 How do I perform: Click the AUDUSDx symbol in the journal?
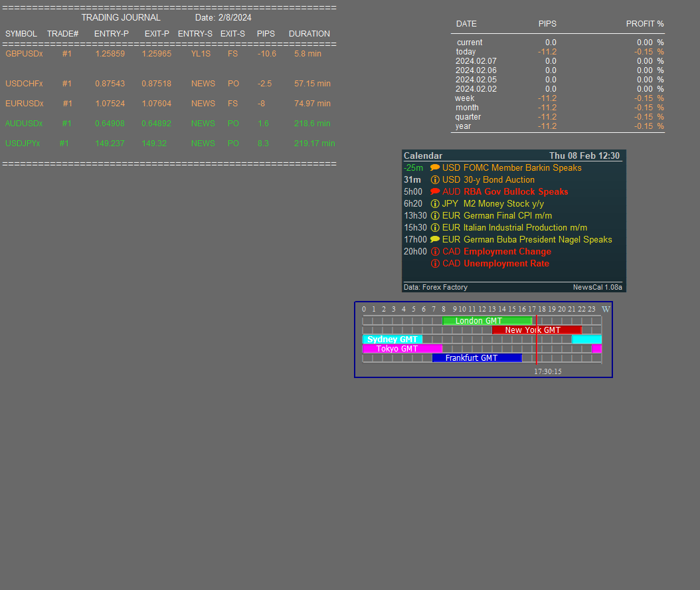click(x=24, y=124)
